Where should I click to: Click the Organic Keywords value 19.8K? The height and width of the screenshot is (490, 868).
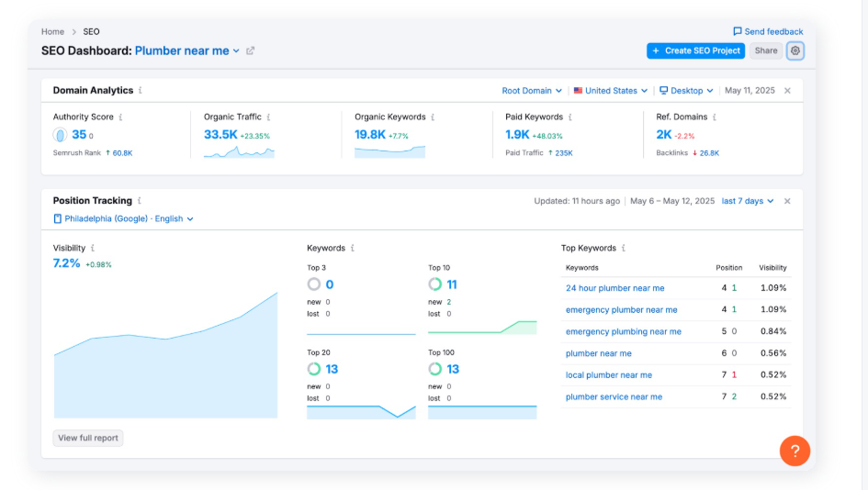click(x=370, y=135)
